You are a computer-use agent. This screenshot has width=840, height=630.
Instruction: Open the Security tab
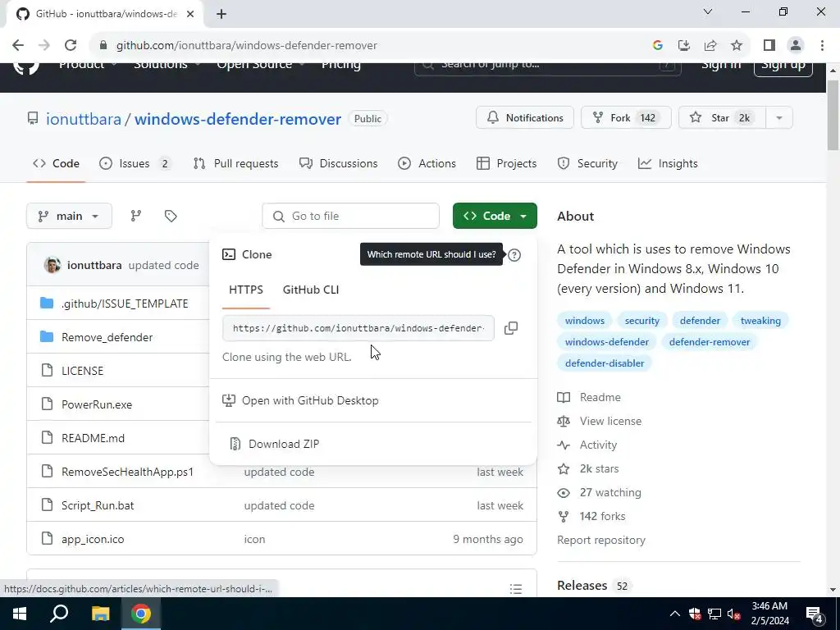coord(587,163)
